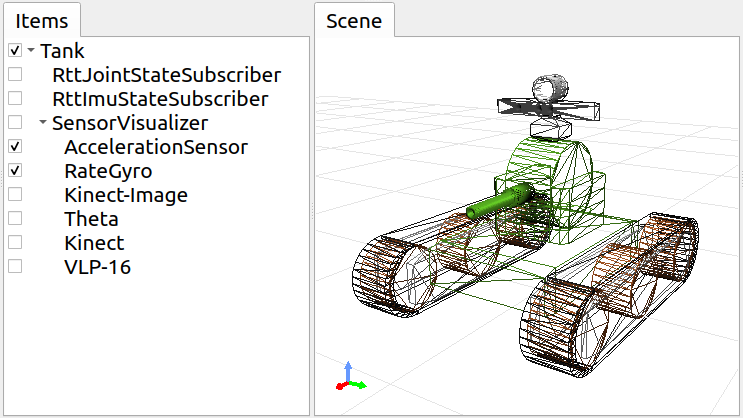The height and width of the screenshot is (418, 743).
Task: Enable the Kinect-Image checkbox
Action: (14, 195)
